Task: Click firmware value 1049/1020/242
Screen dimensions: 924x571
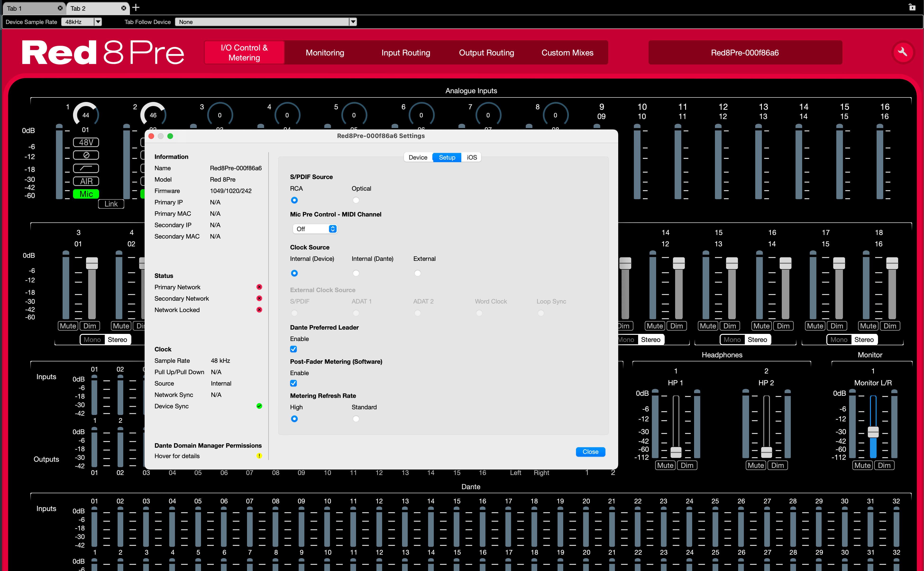Action: (231, 191)
